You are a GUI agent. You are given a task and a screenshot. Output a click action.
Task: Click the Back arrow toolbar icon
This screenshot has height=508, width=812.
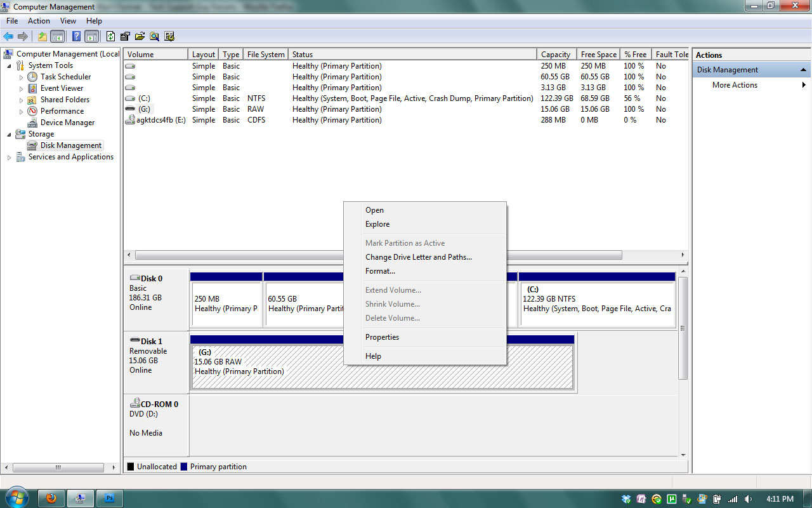point(8,36)
